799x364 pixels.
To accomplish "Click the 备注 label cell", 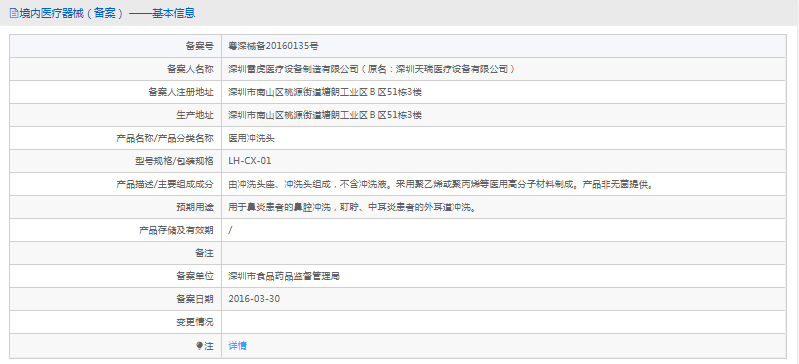I will (x=116, y=253).
